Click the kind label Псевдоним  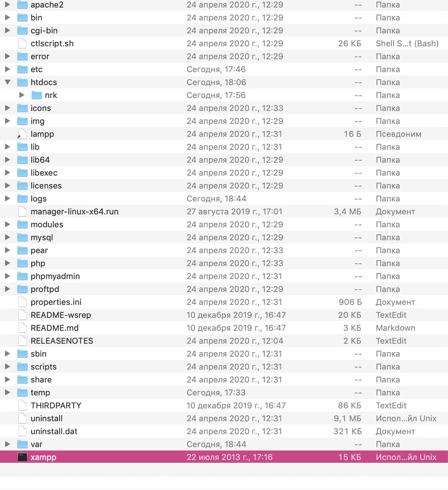click(x=399, y=134)
